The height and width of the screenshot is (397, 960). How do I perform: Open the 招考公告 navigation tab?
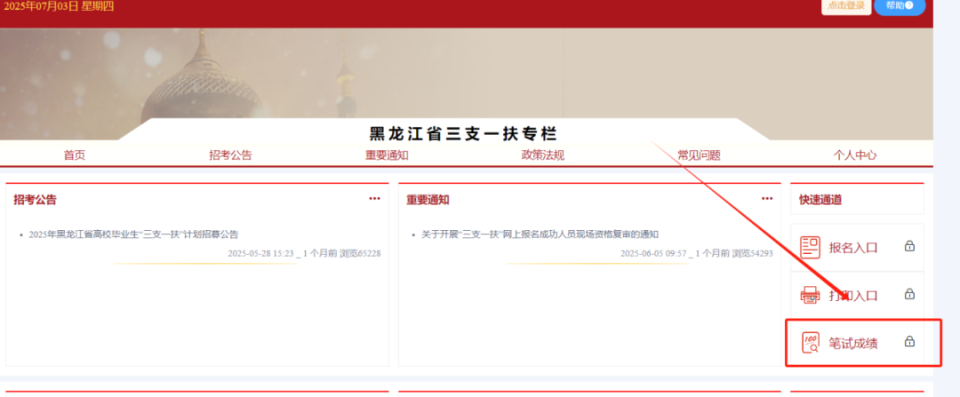pos(230,155)
